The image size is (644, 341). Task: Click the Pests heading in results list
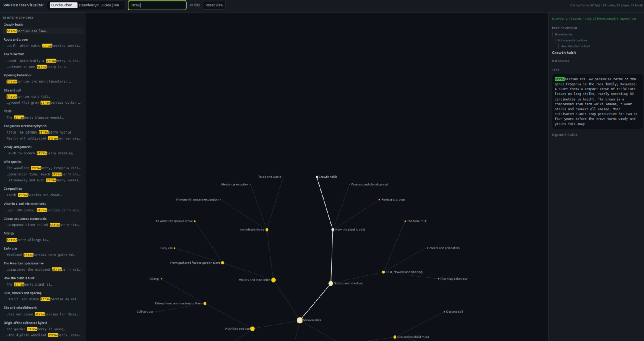[x=8, y=111]
